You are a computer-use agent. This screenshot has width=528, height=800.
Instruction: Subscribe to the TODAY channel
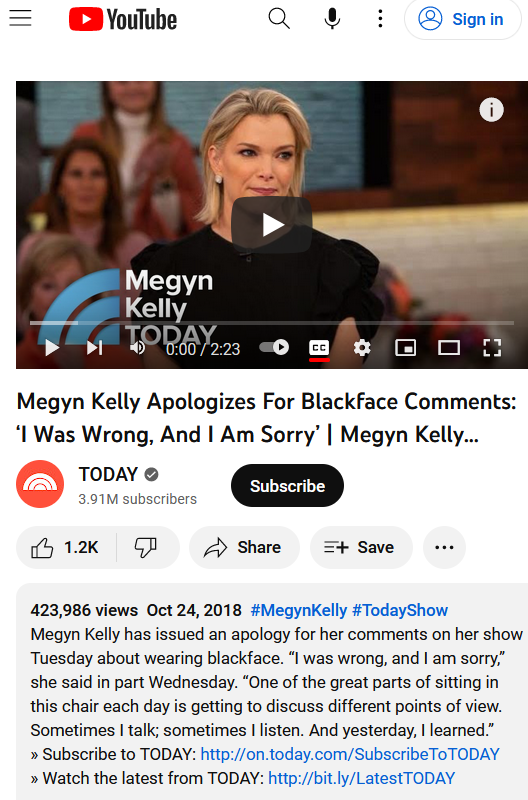[287, 486]
